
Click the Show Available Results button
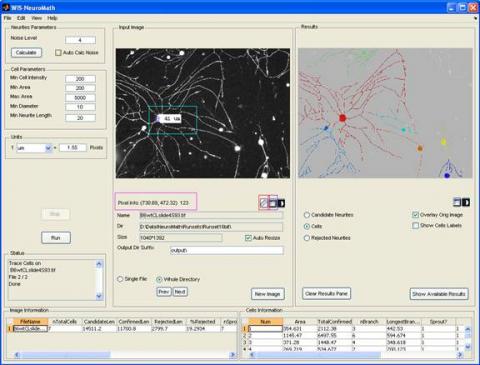(439, 294)
